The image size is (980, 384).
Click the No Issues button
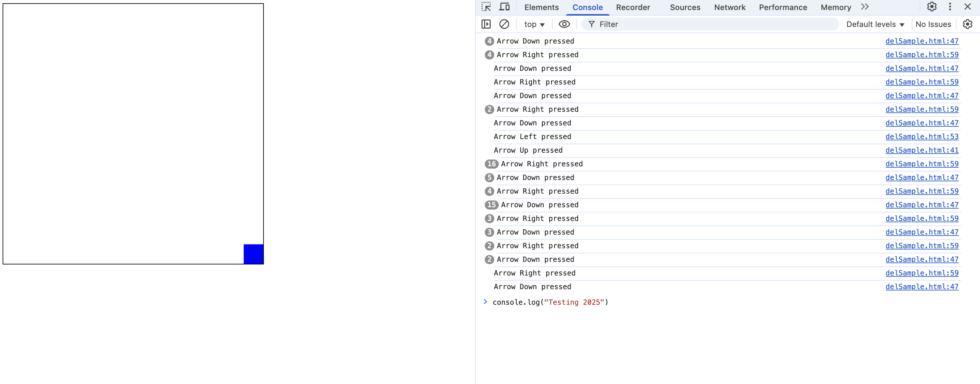pos(933,24)
